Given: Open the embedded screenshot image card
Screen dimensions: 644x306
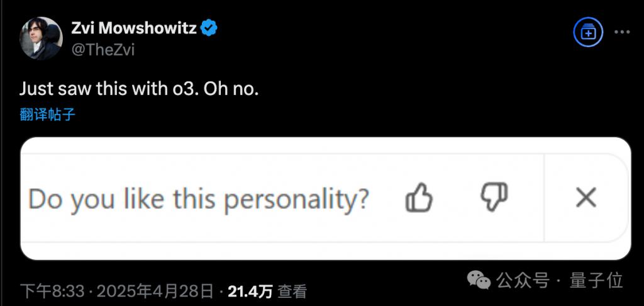Looking at the screenshot, I should click(x=325, y=199).
